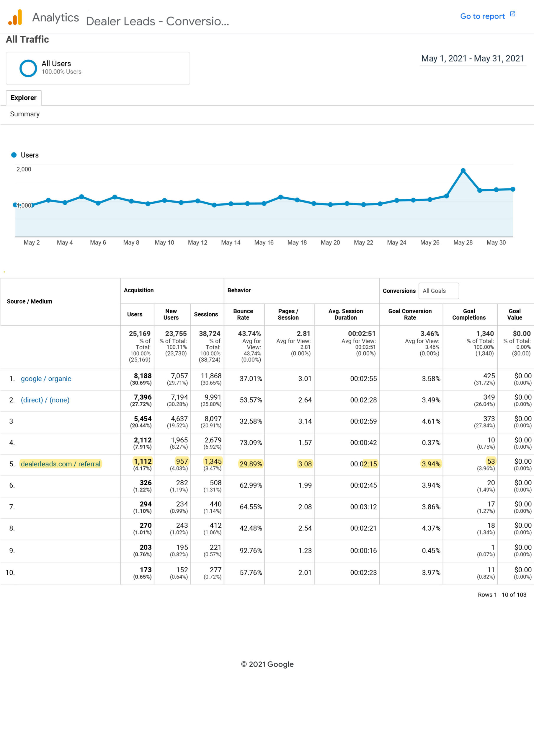
Task: Open the dealerleads.com / referral link
Action: (x=61, y=464)
